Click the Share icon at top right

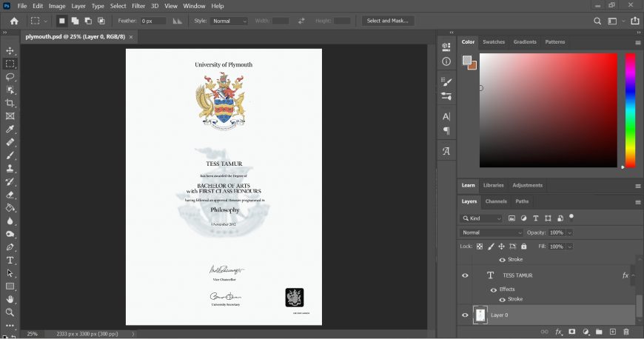(635, 21)
